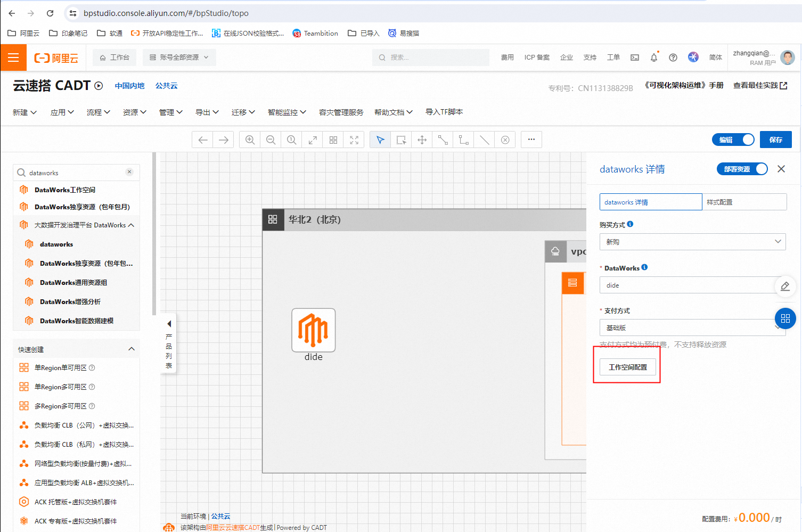
Task: Select the pointer arrow tool
Action: tap(380, 140)
